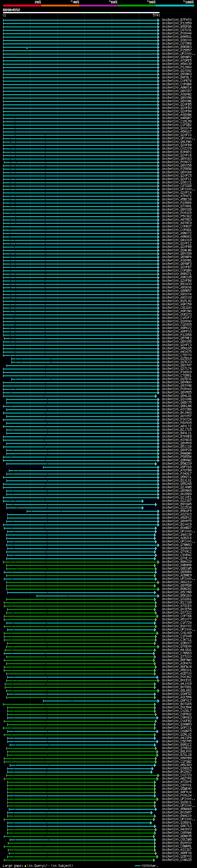Screen dimensions: 197x868
Task: Select label UniRef100_Q93YH6
Action: tap(177, 386)
